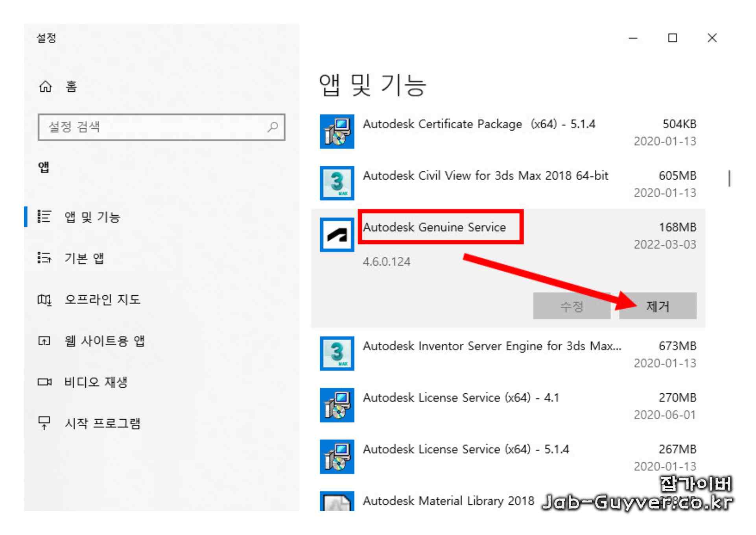Go to 오프라인 지도 section
This screenshot has width=756, height=535.
[x=102, y=300]
